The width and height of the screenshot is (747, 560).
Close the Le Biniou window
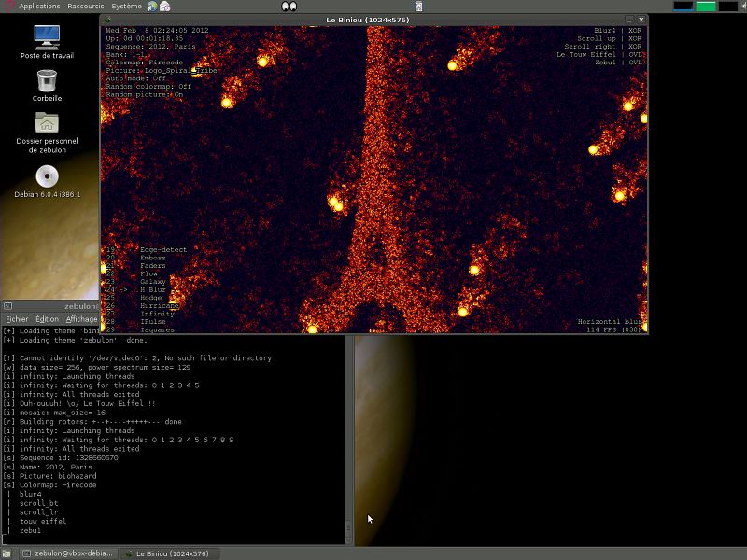coord(641,20)
